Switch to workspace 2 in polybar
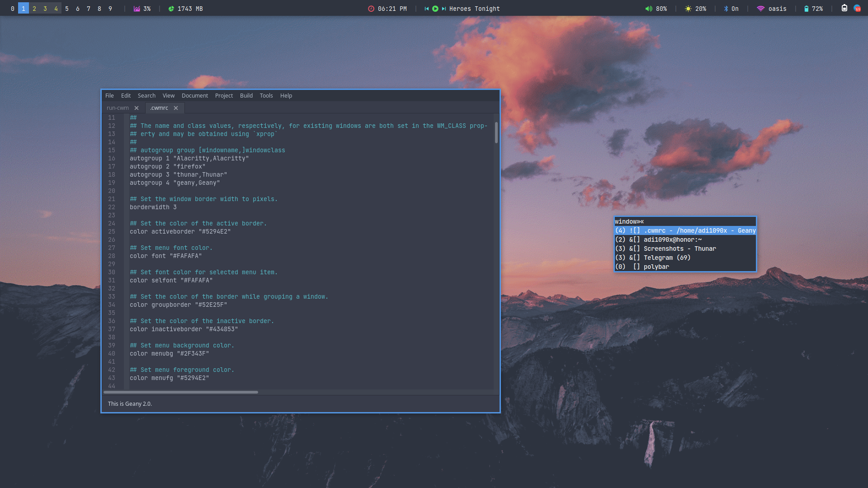Viewport: 868px width, 488px height. pyautogui.click(x=34, y=9)
